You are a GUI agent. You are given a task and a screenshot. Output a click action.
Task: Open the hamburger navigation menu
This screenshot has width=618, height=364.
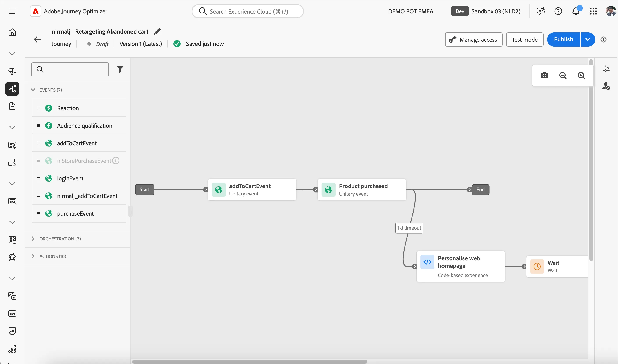click(12, 11)
